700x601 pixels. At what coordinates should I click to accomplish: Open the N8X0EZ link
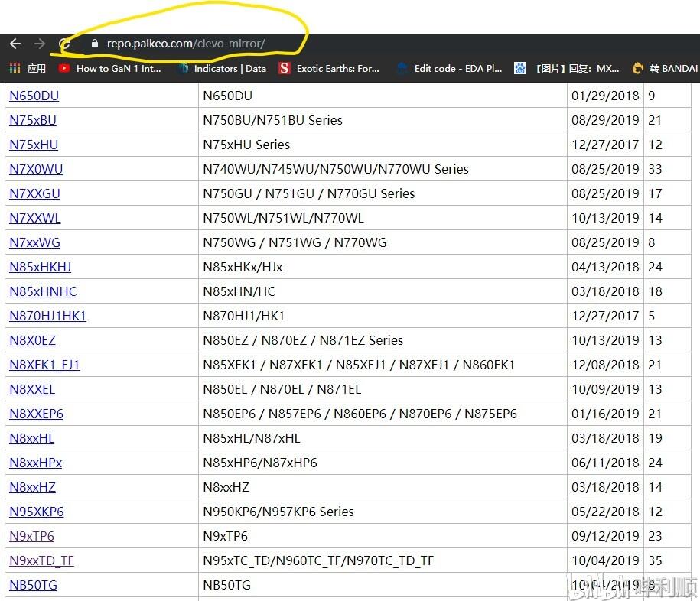click(33, 341)
